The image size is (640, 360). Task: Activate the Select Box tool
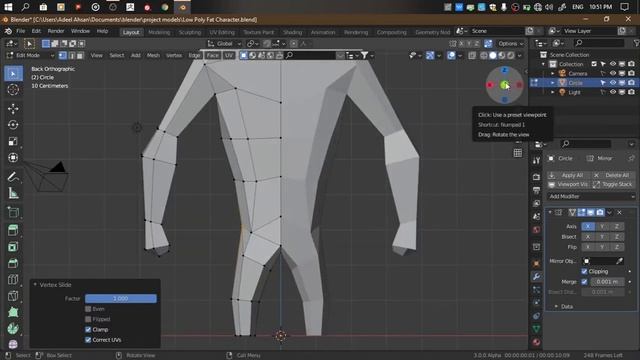(x=13, y=73)
